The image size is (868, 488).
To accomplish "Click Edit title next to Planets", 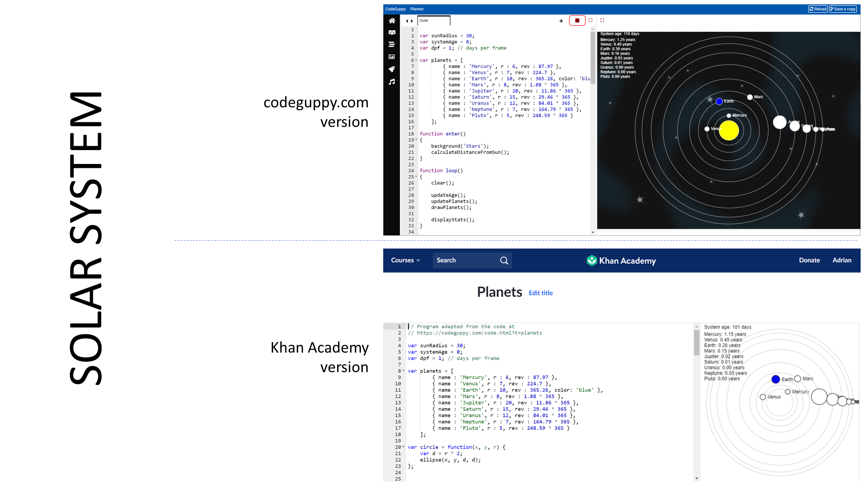I will (541, 293).
